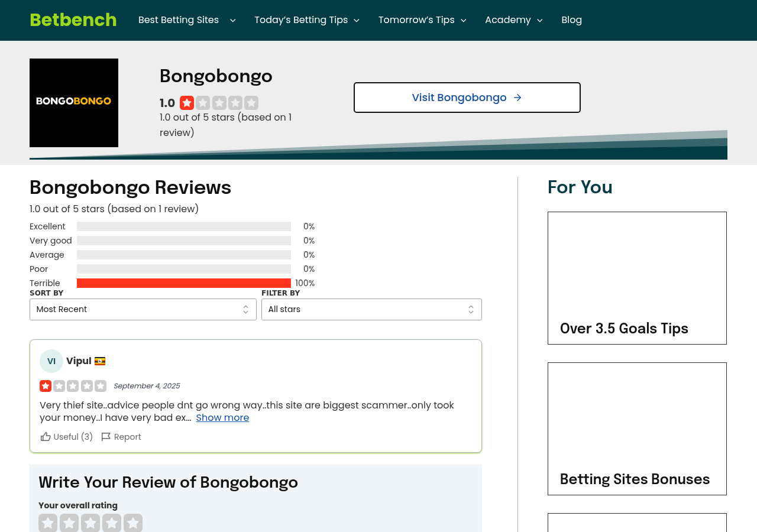Viewport: 757px width, 532px height.
Task: Click the Bongobongo logo thumbnail
Action: click(74, 103)
